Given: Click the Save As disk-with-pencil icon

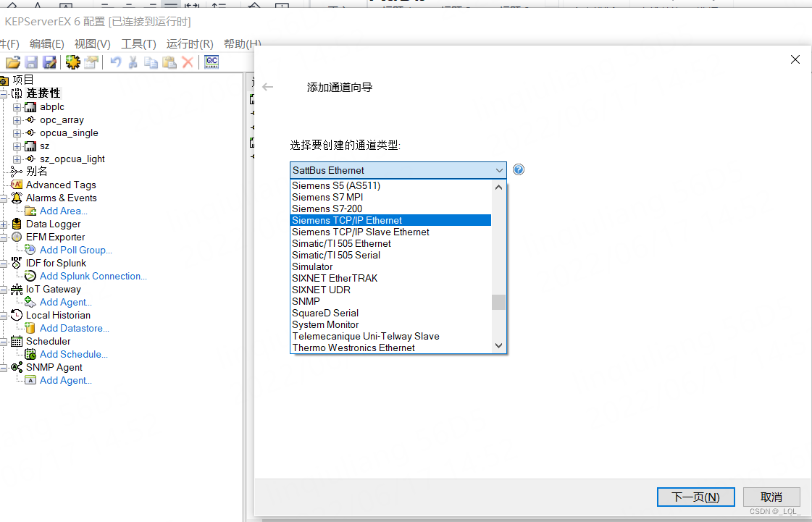Looking at the screenshot, I should coord(49,63).
